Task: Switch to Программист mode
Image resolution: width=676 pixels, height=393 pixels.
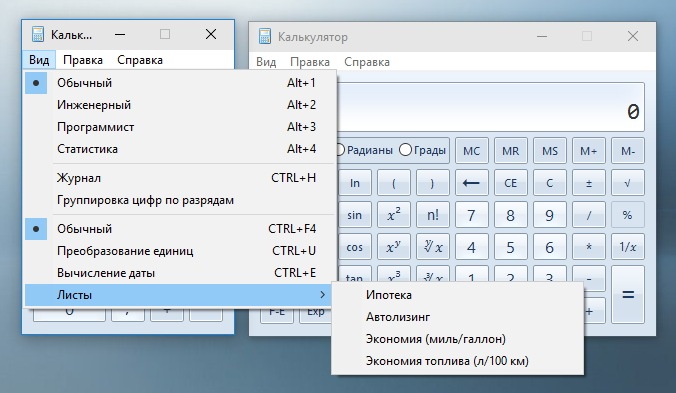Action: (180, 127)
